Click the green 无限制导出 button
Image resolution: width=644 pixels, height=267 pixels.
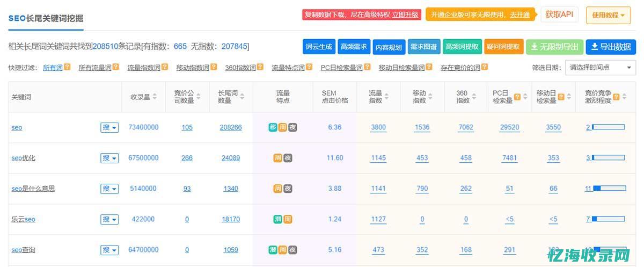(554, 47)
